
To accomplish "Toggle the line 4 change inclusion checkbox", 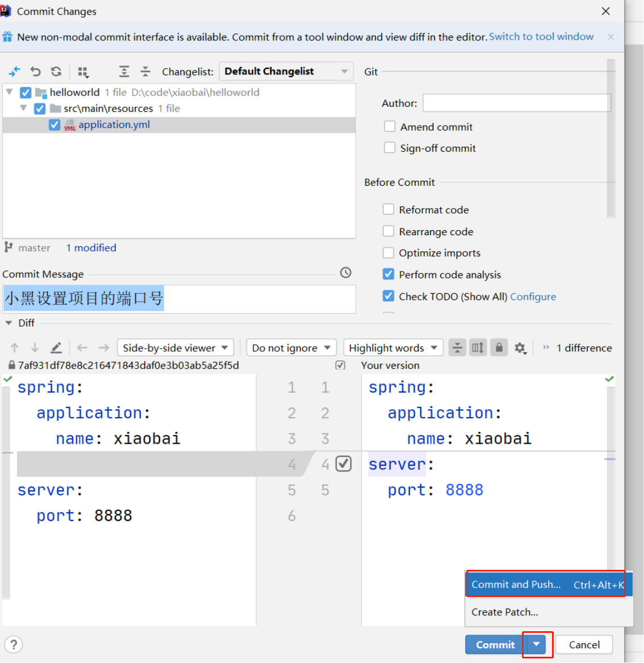I will (344, 464).
